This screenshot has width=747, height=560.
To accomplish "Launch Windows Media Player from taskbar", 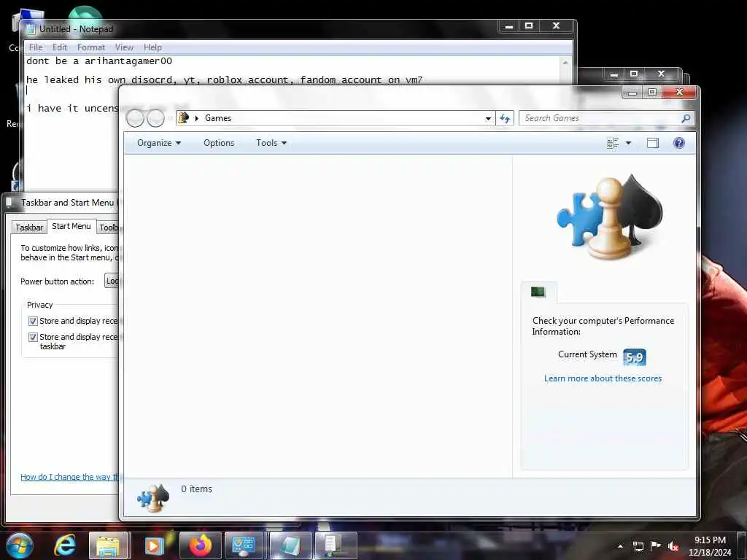I will (153, 545).
